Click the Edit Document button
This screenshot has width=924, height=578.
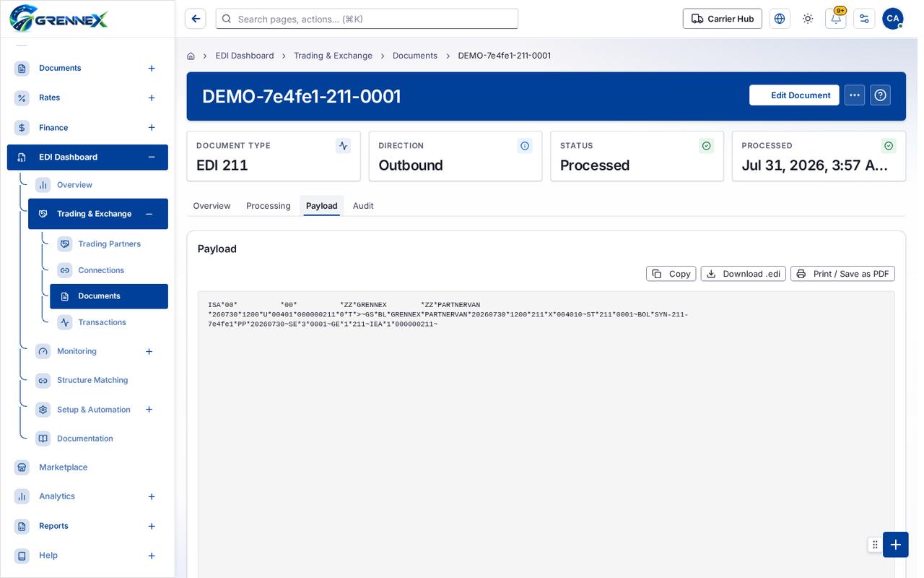(794, 95)
